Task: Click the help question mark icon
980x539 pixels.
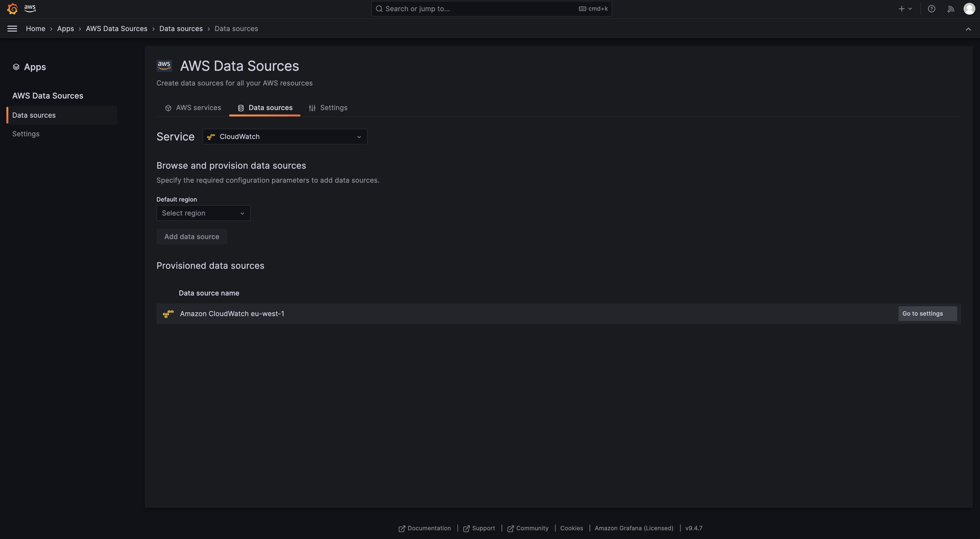Action: [931, 9]
